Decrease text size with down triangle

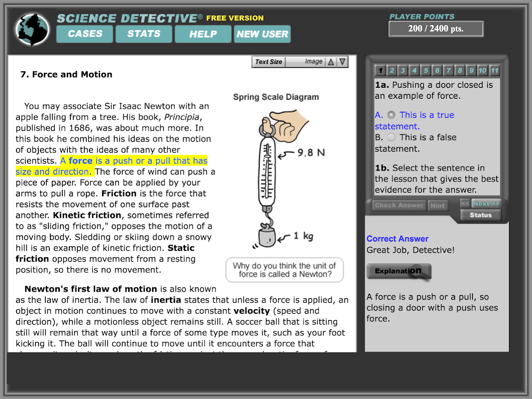pos(343,62)
